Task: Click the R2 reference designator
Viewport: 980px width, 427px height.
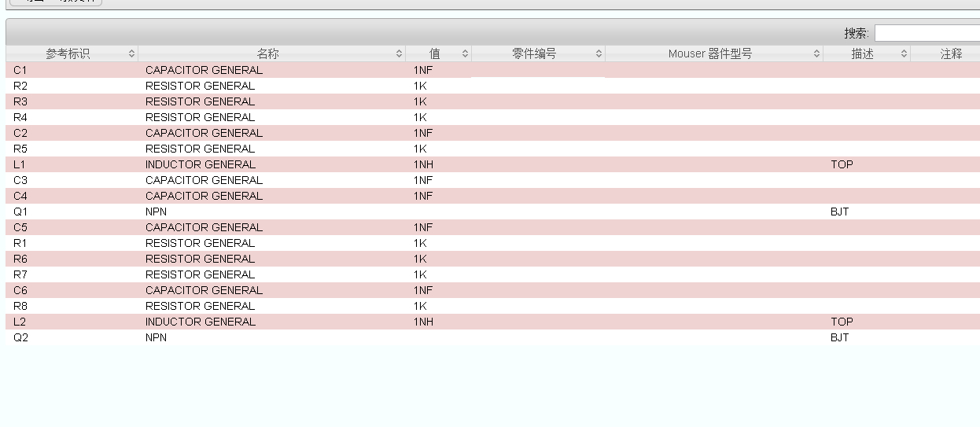Action: (20, 86)
